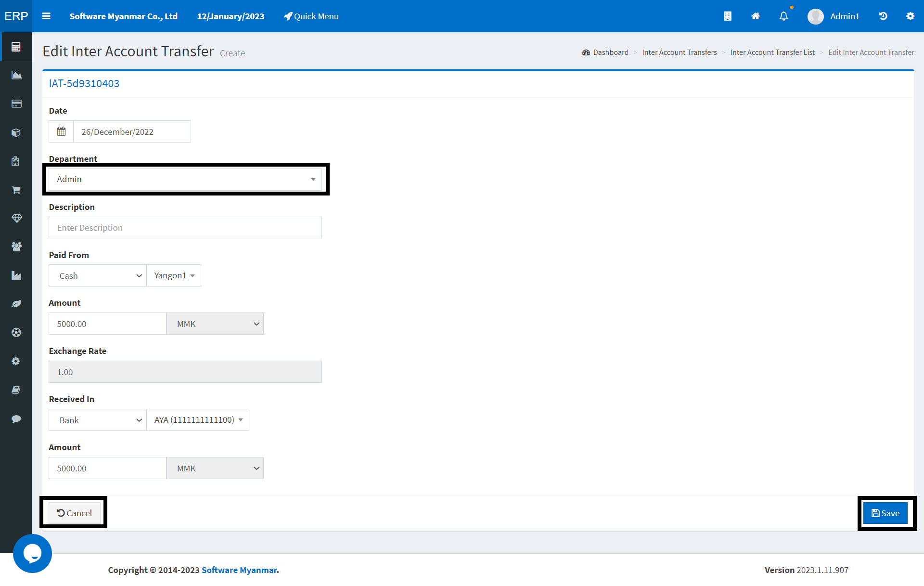This screenshot has height=586, width=924.
Task: Click the 12/January/2023 date in header
Action: pyautogui.click(x=231, y=16)
